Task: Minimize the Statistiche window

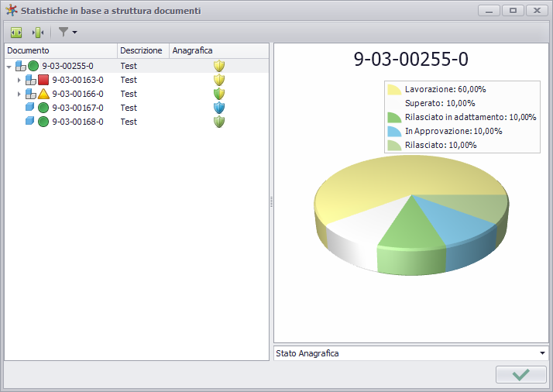Action: (489, 11)
